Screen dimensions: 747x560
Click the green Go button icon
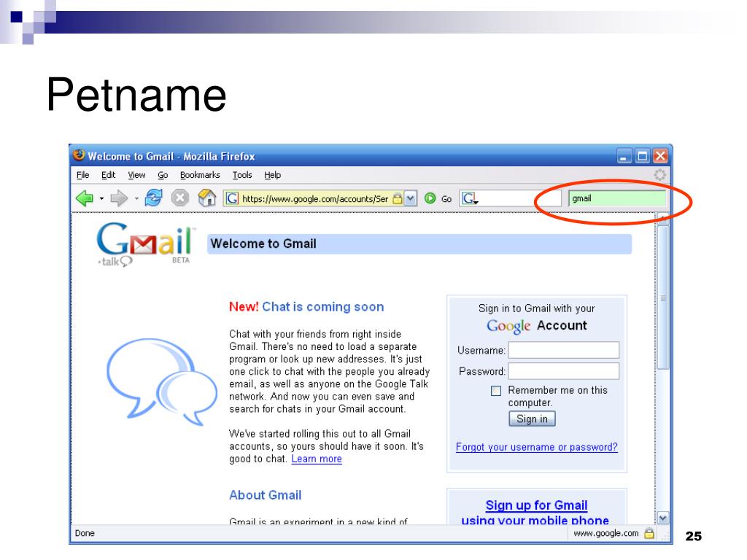[x=430, y=198]
